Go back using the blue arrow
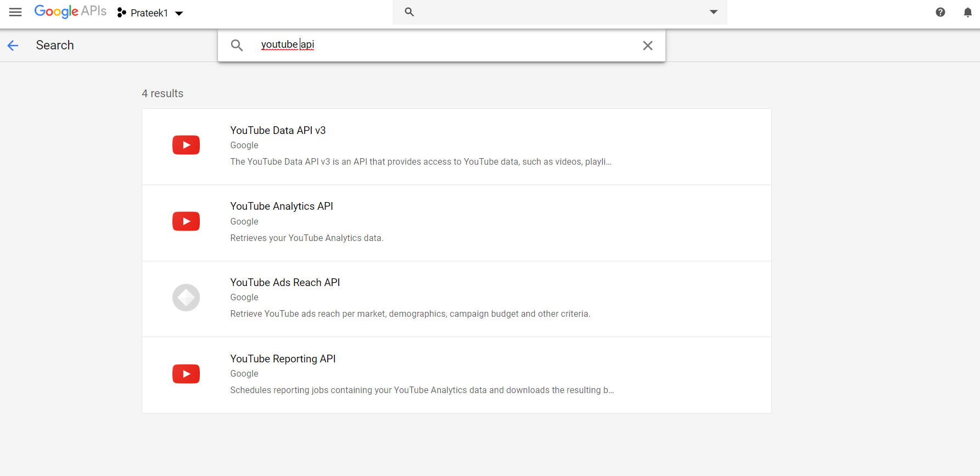The image size is (980, 476). pos(13,46)
